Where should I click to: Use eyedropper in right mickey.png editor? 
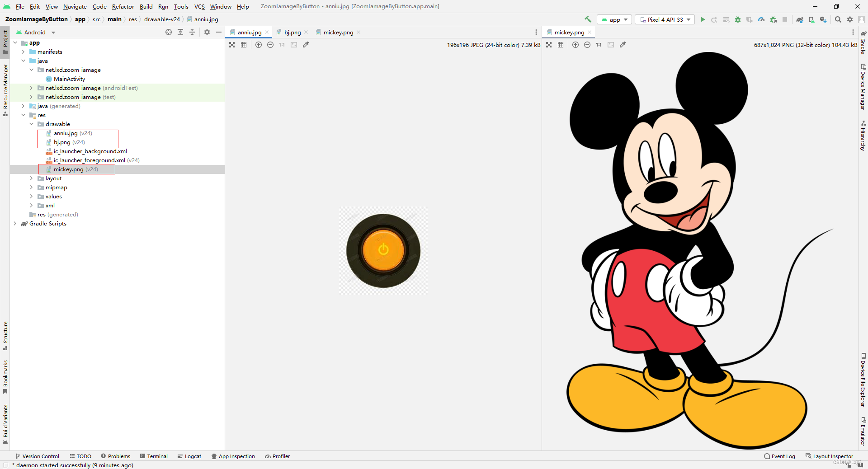[x=623, y=45]
